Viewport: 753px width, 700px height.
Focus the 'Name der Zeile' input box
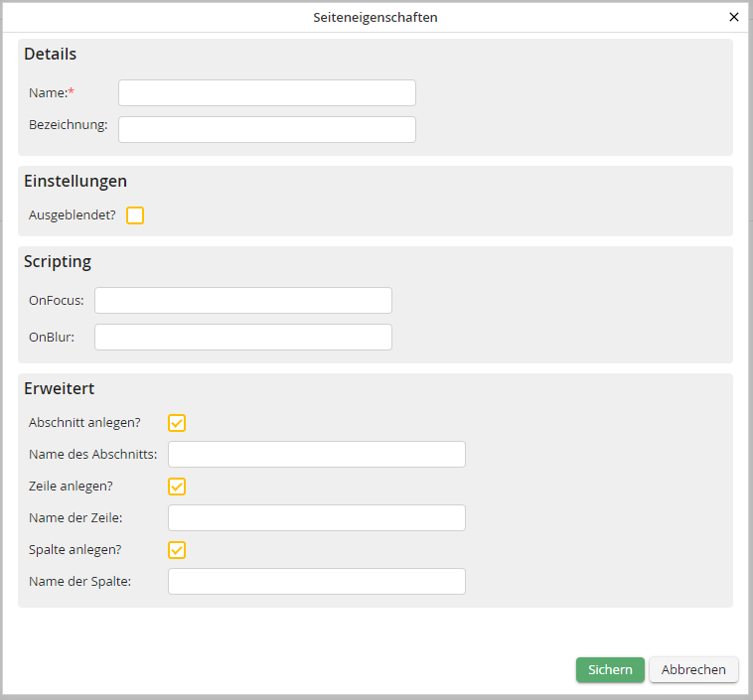[316, 518]
